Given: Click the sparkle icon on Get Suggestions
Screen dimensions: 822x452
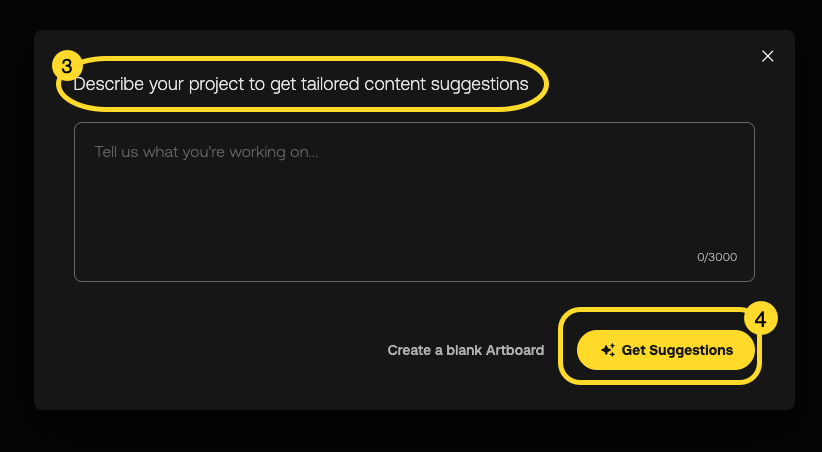Looking at the screenshot, I should click(607, 350).
